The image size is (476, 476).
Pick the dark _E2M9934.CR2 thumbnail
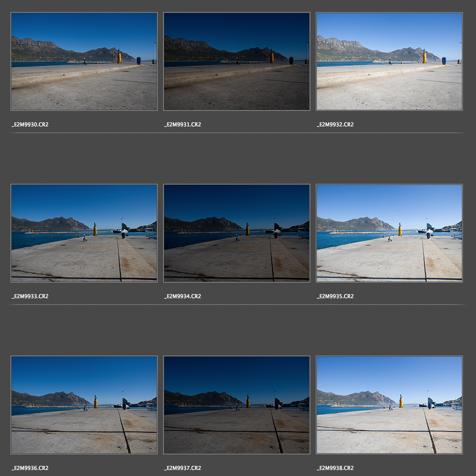237,233
